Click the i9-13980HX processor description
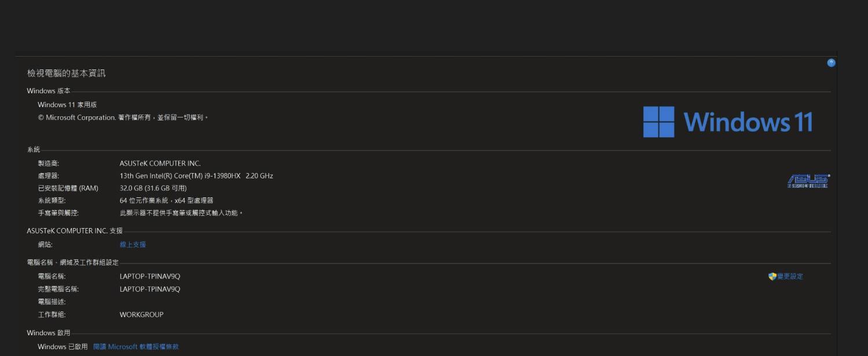The height and width of the screenshot is (356, 868). (x=196, y=175)
